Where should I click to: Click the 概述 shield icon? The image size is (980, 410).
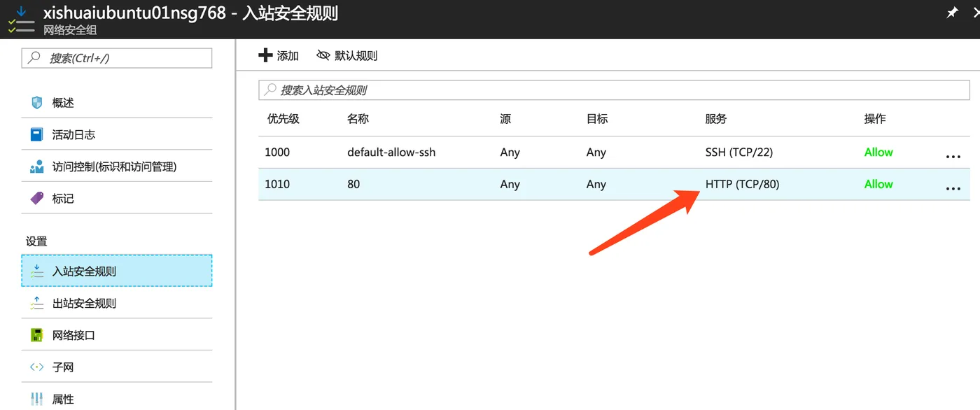point(37,103)
